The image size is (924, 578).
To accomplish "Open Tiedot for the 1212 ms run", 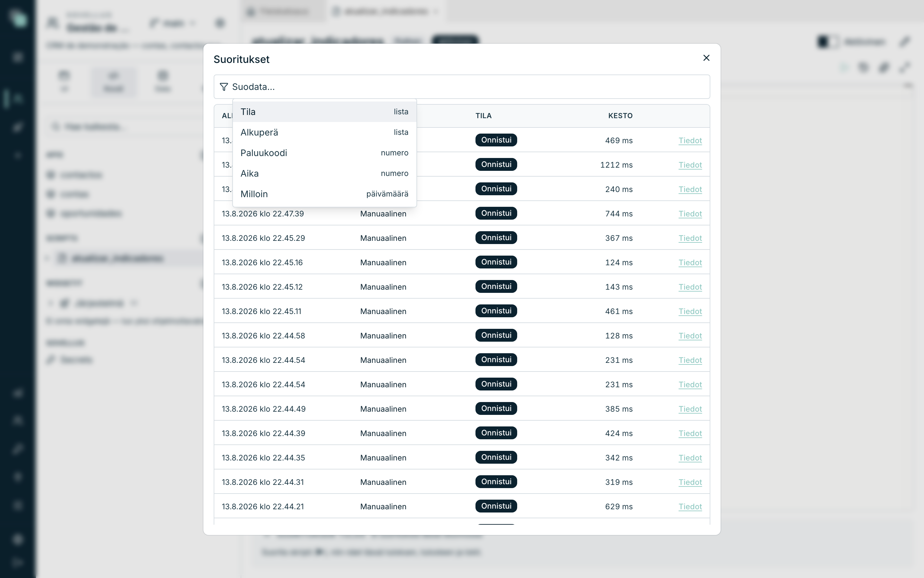I will [690, 165].
